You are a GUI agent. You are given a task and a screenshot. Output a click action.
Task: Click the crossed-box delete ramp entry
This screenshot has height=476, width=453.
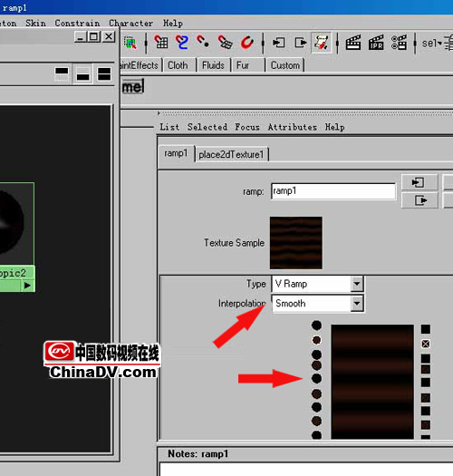click(x=426, y=344)
